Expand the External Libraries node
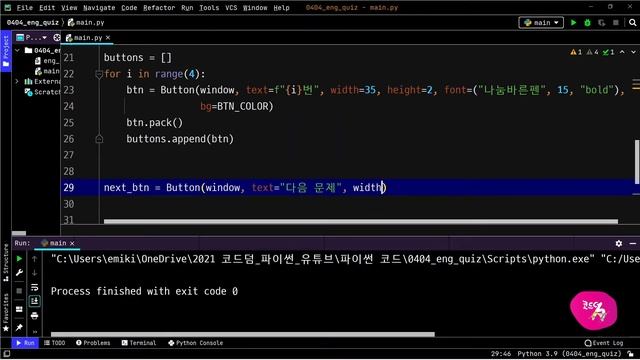Screen dimensions: 640x360 pyautogui.click(x=17, y=81)
